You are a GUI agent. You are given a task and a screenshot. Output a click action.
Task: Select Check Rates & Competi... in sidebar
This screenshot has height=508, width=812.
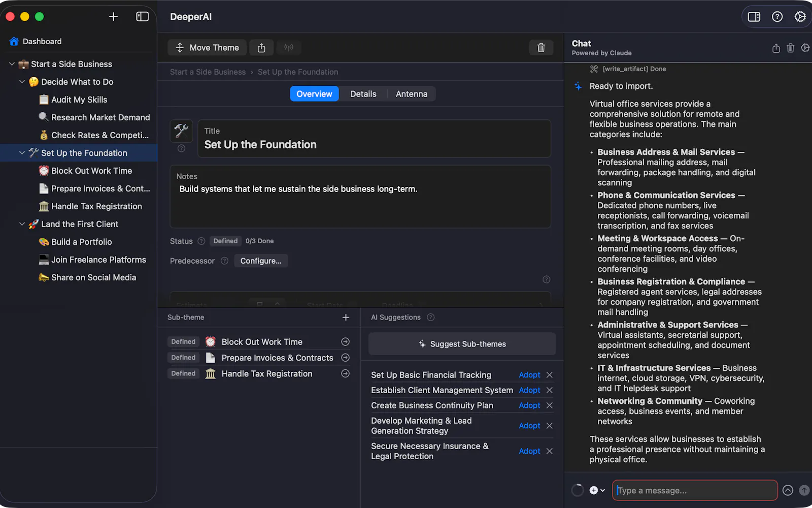coord(94,135)
